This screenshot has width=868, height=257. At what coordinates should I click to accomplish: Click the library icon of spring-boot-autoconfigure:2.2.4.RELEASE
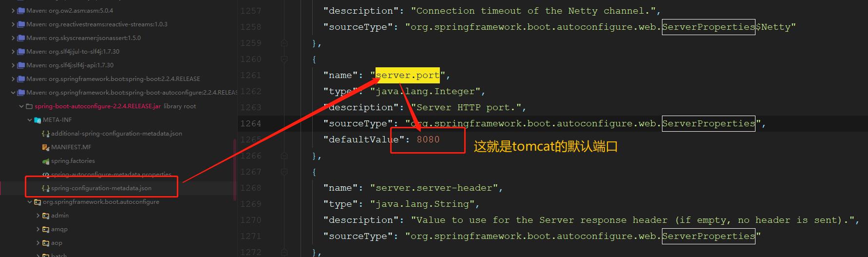[x=21, y=92]
